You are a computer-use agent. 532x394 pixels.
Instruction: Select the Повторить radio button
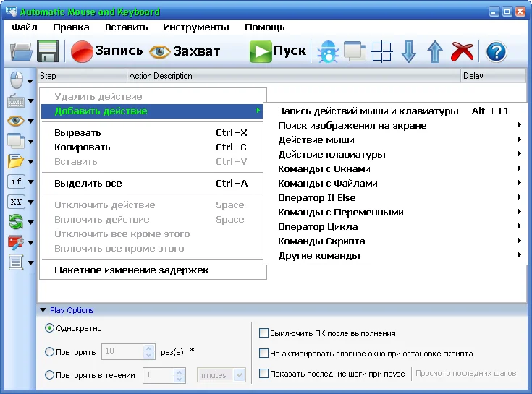[49, 351]
